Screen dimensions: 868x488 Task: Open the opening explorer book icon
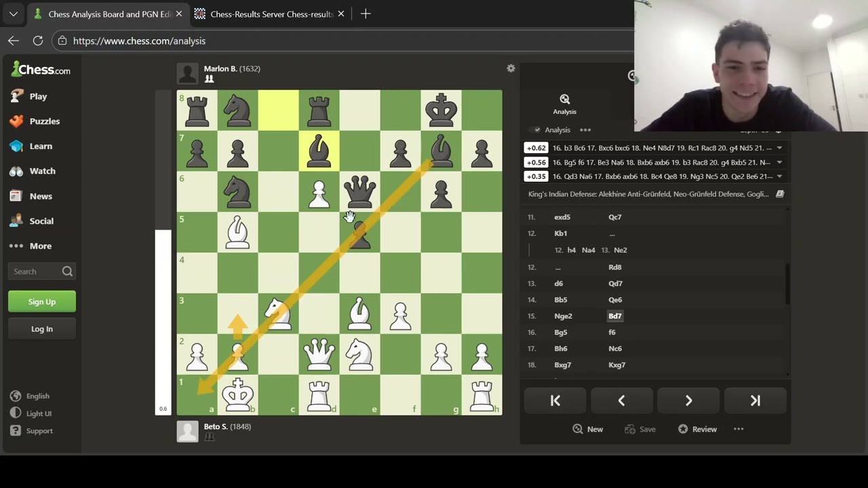(780, 194)
